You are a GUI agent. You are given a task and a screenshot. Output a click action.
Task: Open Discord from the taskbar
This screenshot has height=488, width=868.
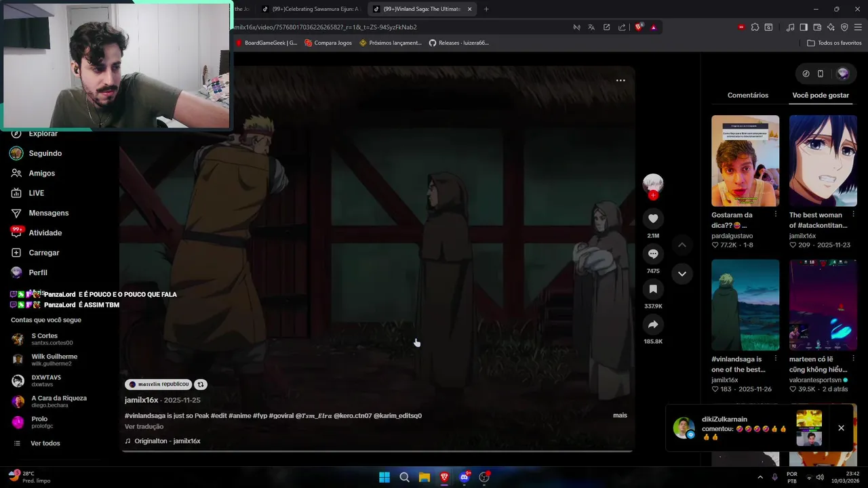click(x=465, y=477)
